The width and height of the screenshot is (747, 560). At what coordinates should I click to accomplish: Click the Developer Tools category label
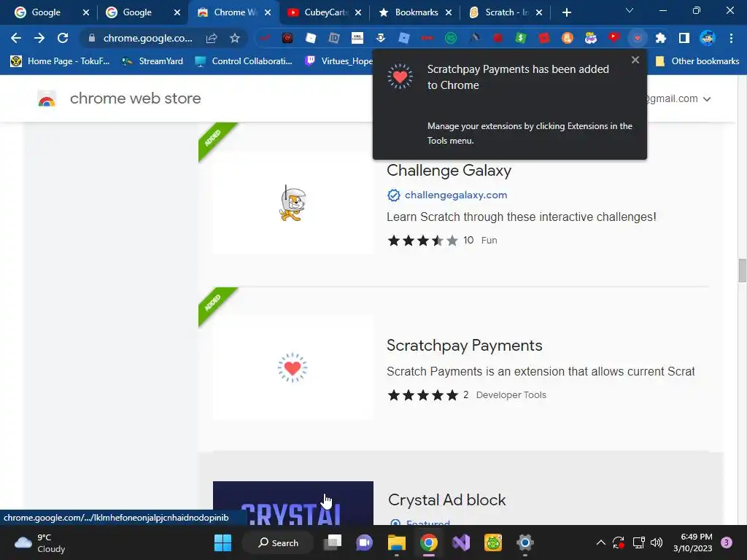(511, 394)
